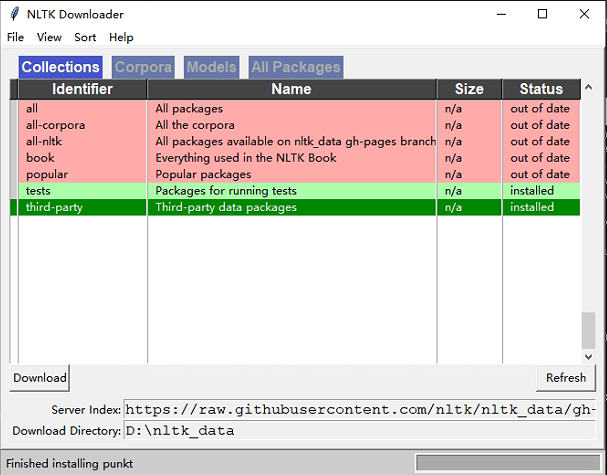
Task: Sort by the Identifier column header
Action: pyautogui.click(x=82, y=89)
